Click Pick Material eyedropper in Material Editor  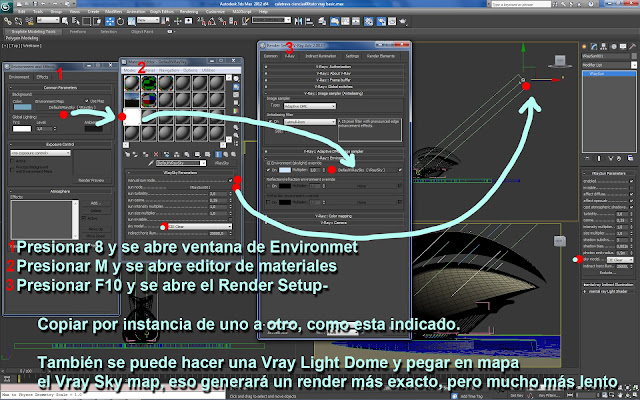click(x=151, y=163)
